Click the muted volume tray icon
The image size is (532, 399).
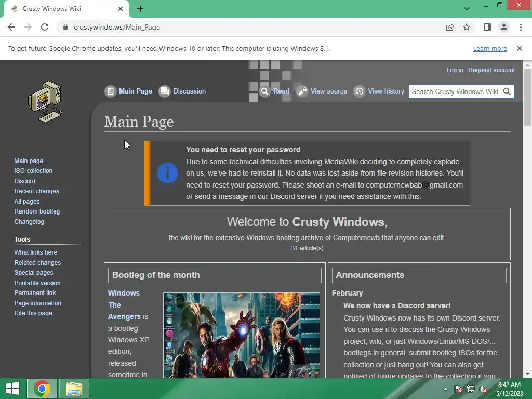pyautogui.click(x=483, y=389)
